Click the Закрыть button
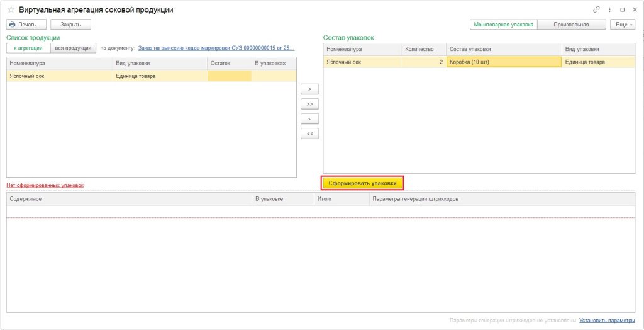644x330 pixels. click(x=70, y=25)
